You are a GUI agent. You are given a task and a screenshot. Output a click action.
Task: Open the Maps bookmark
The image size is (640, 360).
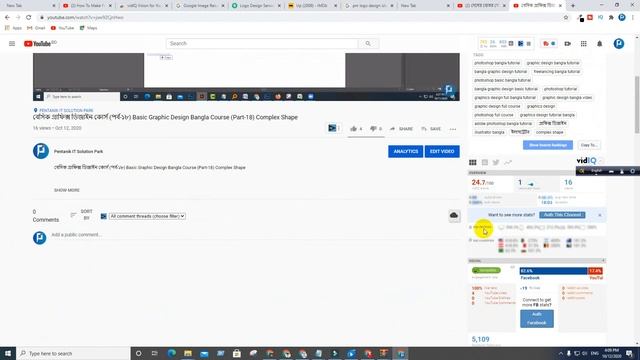point(89,28)
